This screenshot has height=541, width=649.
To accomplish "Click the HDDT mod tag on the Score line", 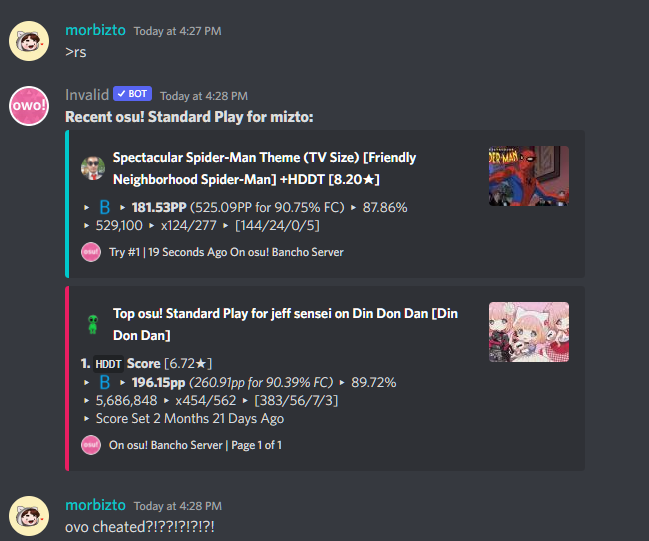I will [108, 364].
